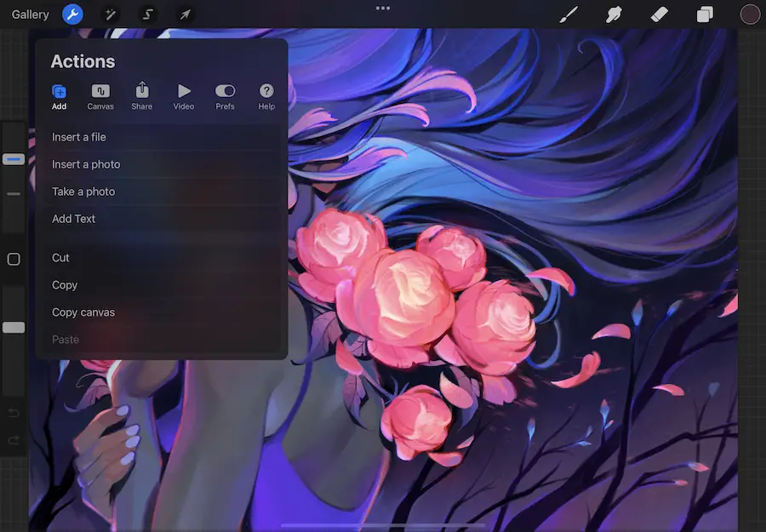Screen dimensions: 766x532
Task: Choose Add Text
Action: point(161,219)
